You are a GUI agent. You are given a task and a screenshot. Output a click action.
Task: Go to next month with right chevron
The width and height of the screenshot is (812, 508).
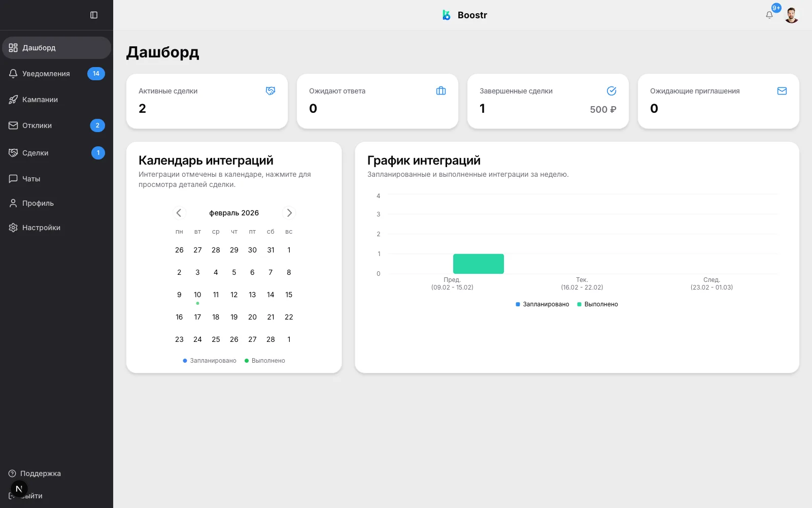tap(289, 212)
